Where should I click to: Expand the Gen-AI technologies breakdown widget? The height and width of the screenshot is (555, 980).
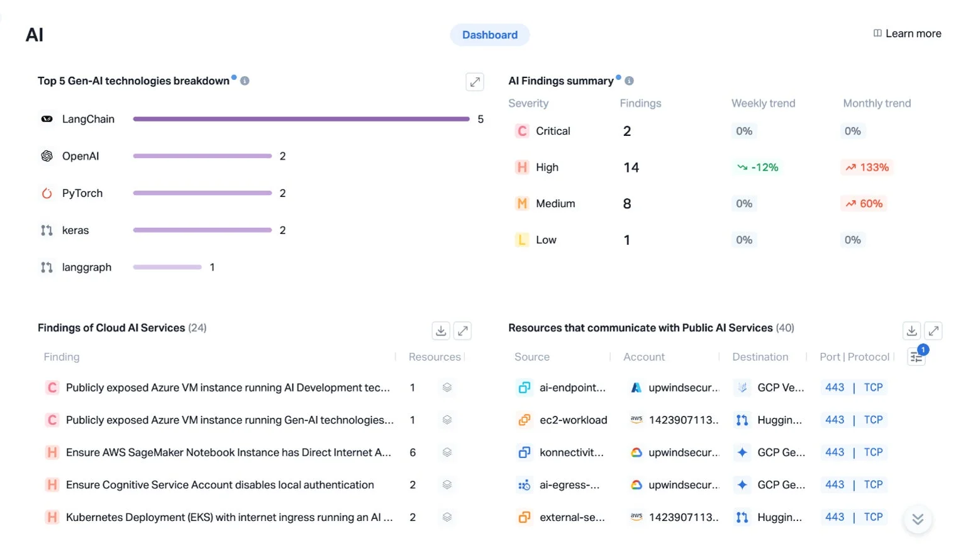tap(475, 82)
